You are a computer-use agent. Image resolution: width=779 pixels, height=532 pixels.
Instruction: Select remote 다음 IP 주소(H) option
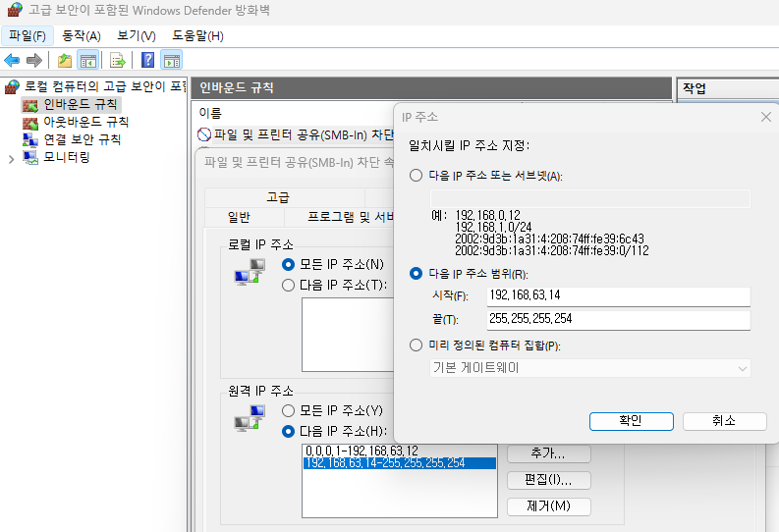point(288,431)
